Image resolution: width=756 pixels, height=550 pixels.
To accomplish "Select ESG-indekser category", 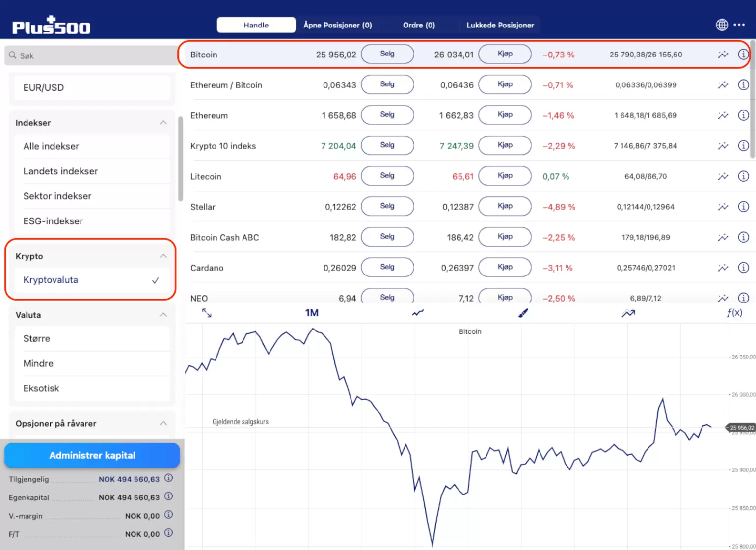I will pos(92,221).
